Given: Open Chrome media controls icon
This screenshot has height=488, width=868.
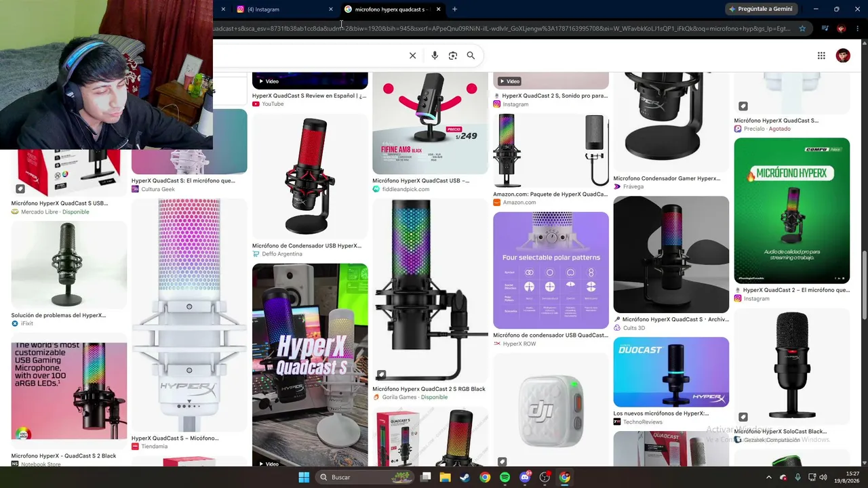Looking at the screenshot, I should coord(825,28).
